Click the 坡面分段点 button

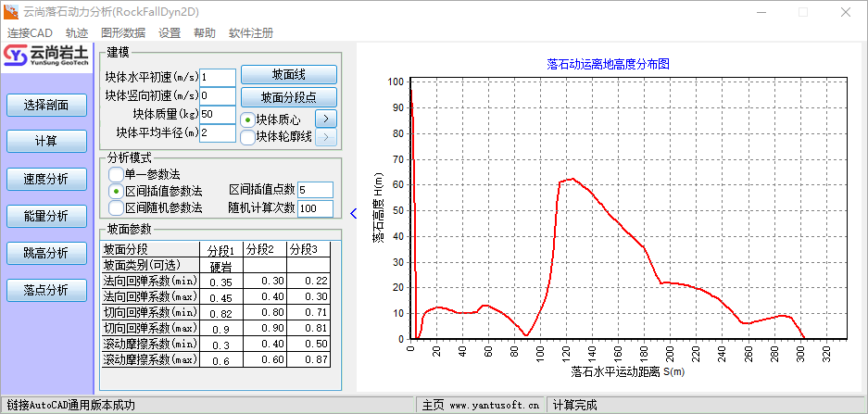288,97
